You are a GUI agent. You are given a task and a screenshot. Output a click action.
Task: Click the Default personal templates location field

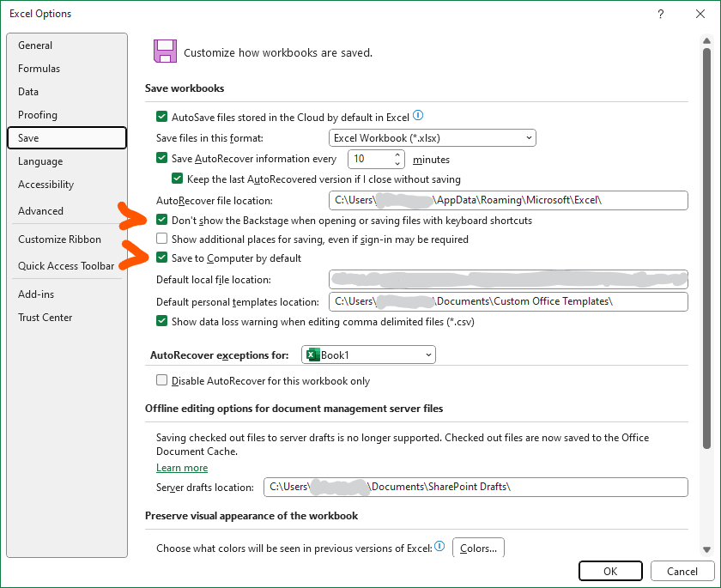508,301
